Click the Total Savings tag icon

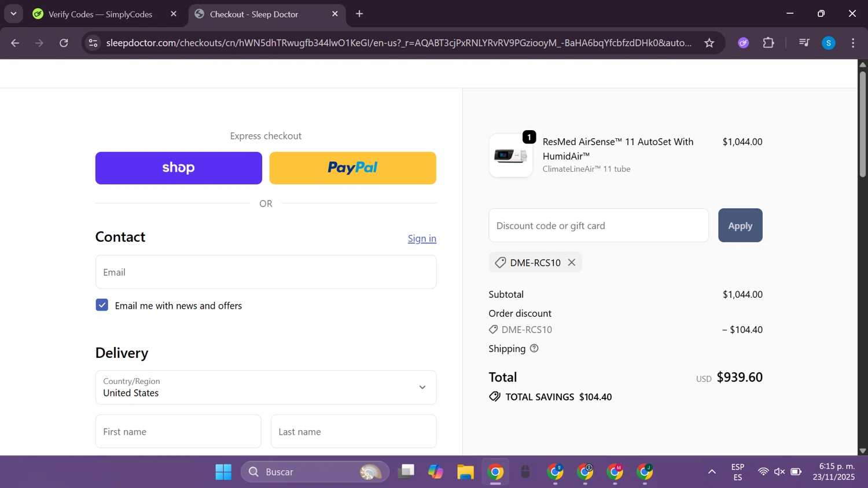pos(495,397)
